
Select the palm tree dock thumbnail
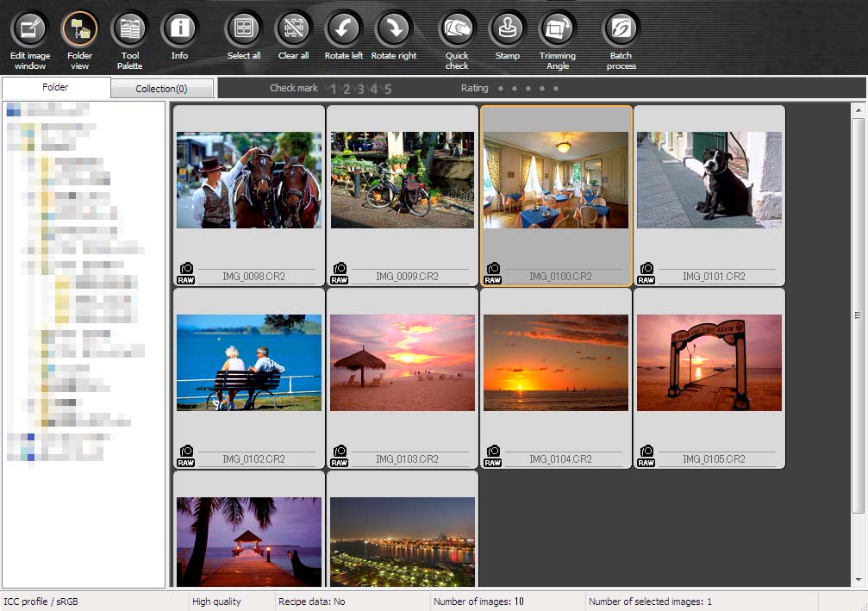tap(249, 542)
